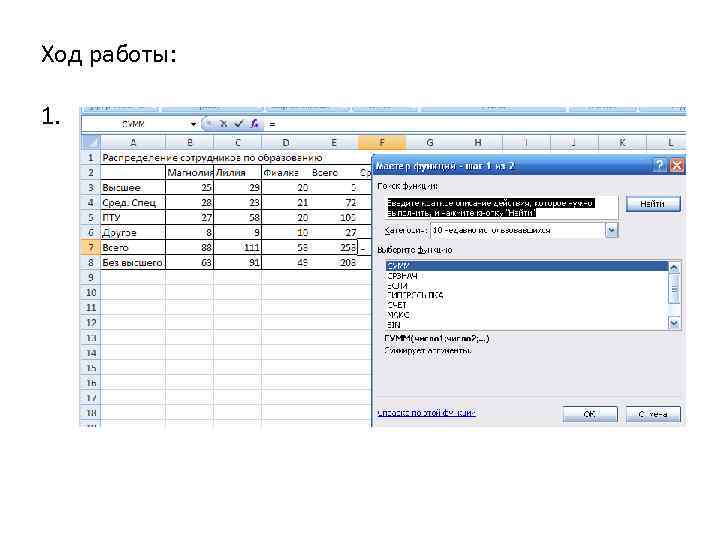Click function list scroll down arrow
This screenshot has height=540, width=720.
(x=674, y=324)
